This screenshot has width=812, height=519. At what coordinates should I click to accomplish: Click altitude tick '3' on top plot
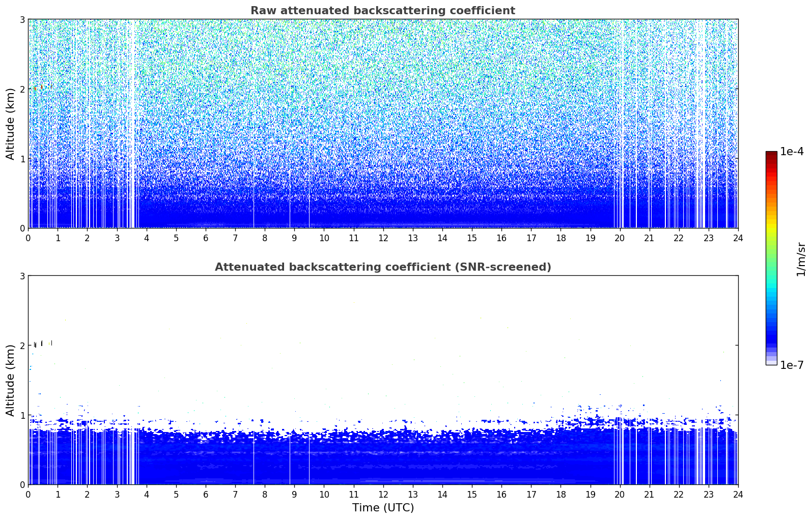pyautogui.click(x=22, y=19)
